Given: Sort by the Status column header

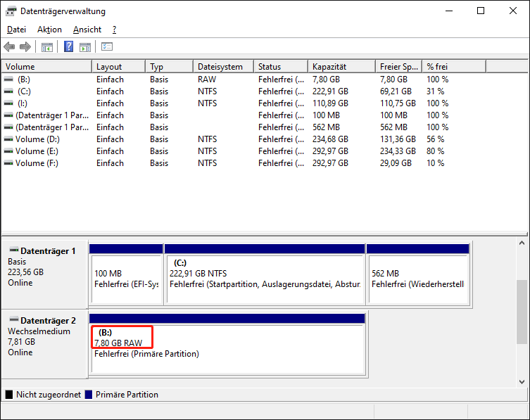Looking at the screenshot, I should coord(281,67).
